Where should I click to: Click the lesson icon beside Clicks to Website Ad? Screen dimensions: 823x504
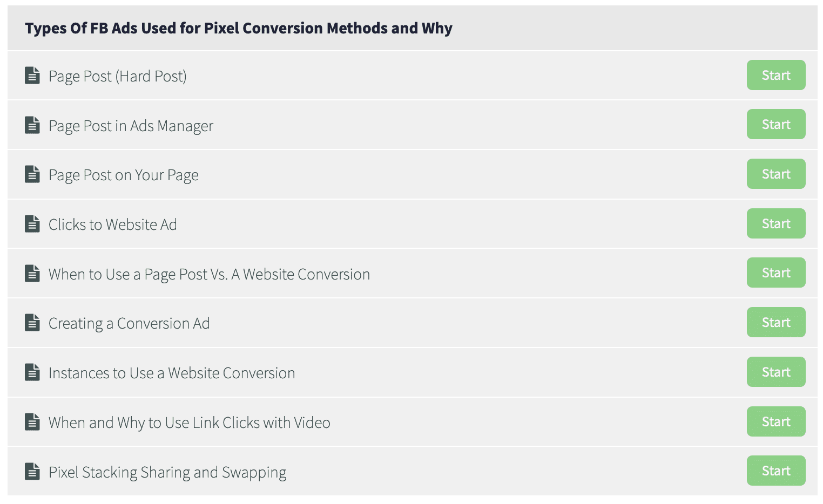(x=32, y=224)
